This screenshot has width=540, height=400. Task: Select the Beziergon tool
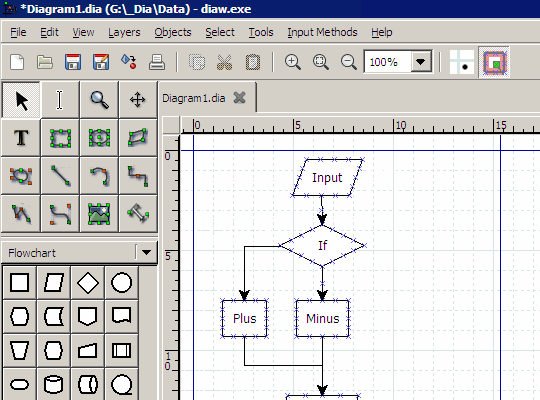21,176
